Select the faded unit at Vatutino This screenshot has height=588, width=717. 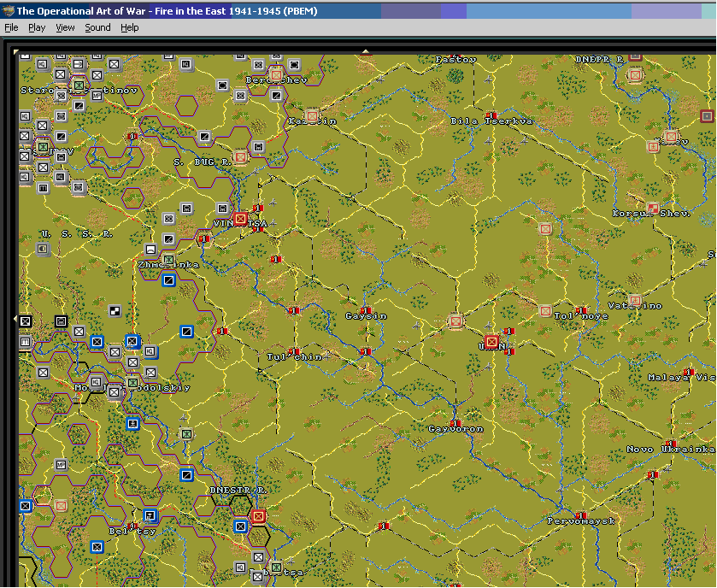click(635, 300)
